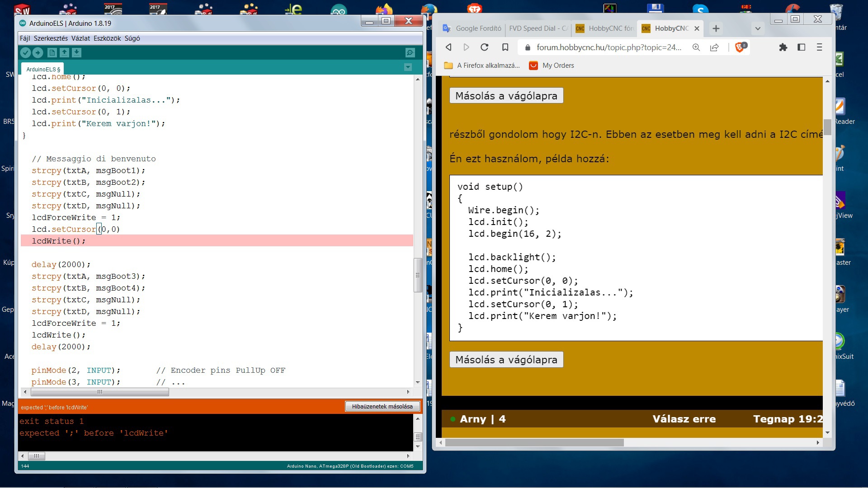868x488 pixels.
Task: Switch to the Google Fordító tab
Action: pyautogui.click(x=473, y=28)
